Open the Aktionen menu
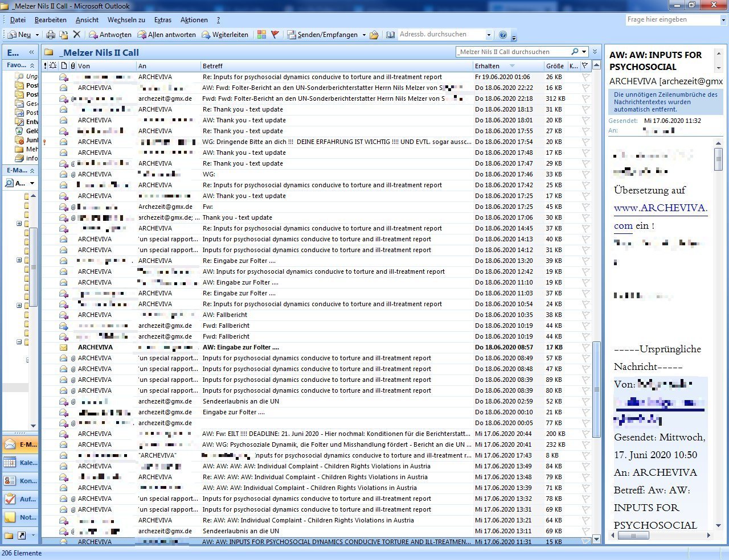 pos(194,20)
